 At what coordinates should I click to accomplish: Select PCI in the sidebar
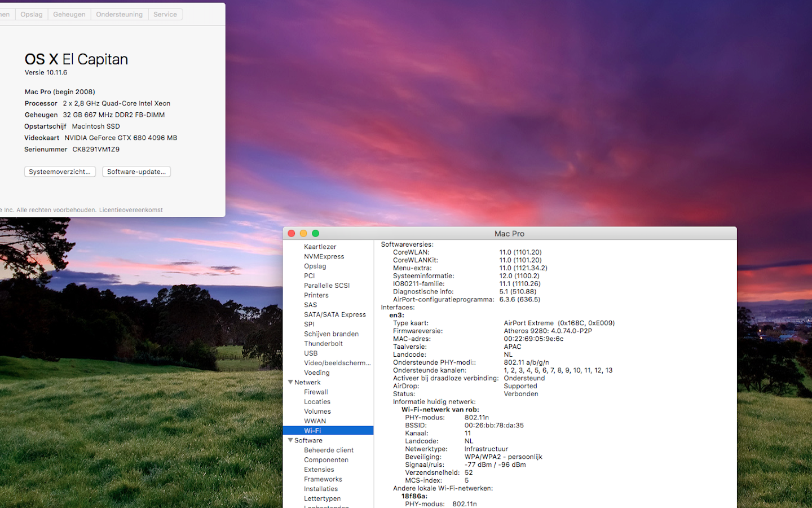pos(310,275)
